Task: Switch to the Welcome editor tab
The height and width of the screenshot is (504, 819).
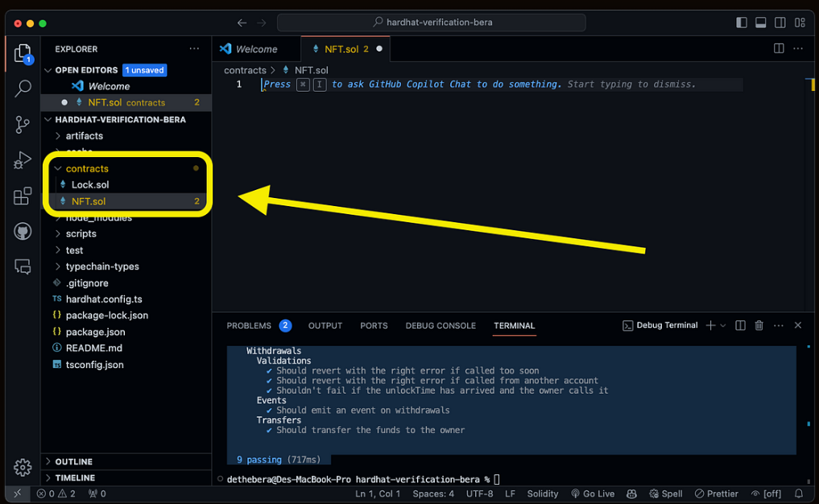Action: (x=256, y=49)
